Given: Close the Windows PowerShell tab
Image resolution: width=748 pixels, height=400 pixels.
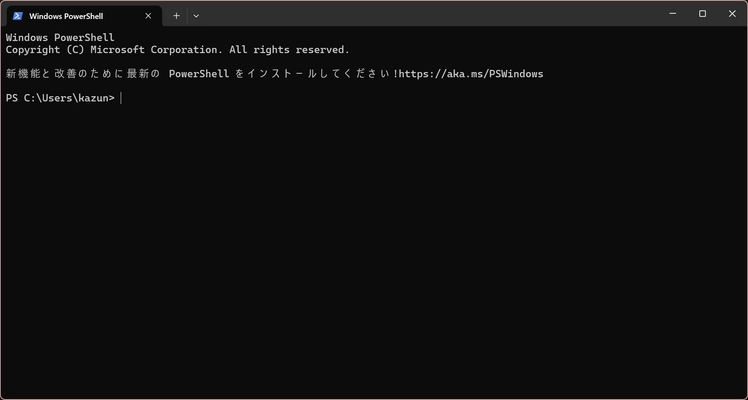Looking at the screenshot, I should (148, 16).
